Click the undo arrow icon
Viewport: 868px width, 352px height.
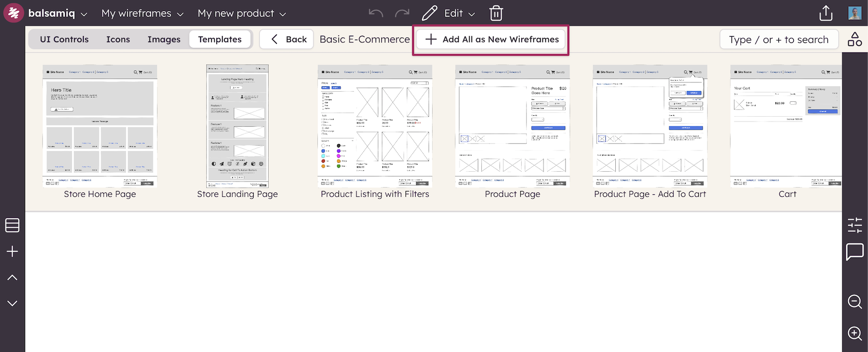click(376, 14)
